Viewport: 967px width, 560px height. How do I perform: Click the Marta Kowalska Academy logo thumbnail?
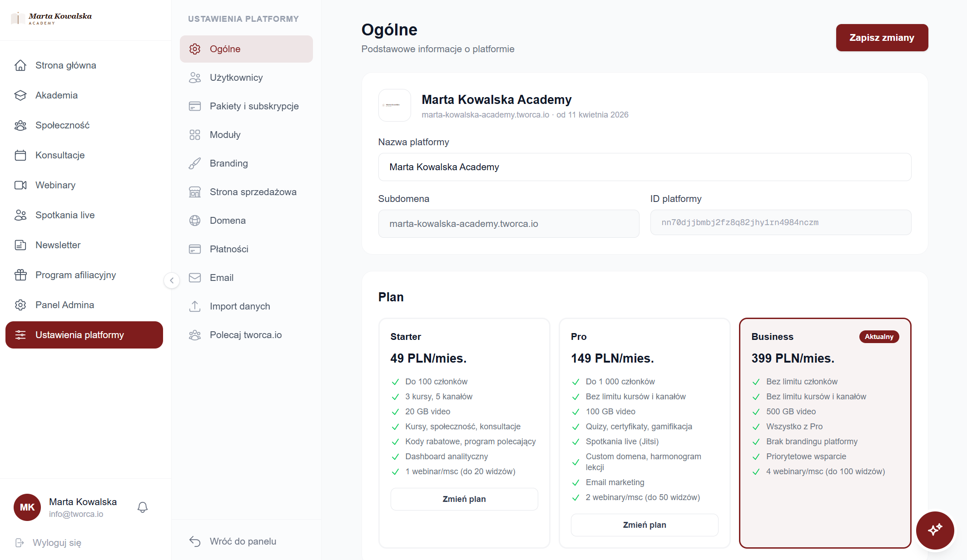pos(394,105)
